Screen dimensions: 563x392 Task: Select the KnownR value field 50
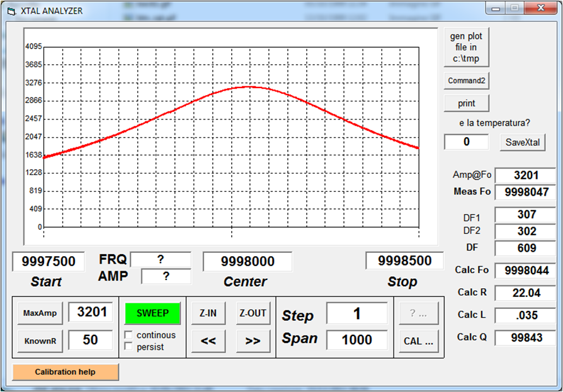pos(90,340)
